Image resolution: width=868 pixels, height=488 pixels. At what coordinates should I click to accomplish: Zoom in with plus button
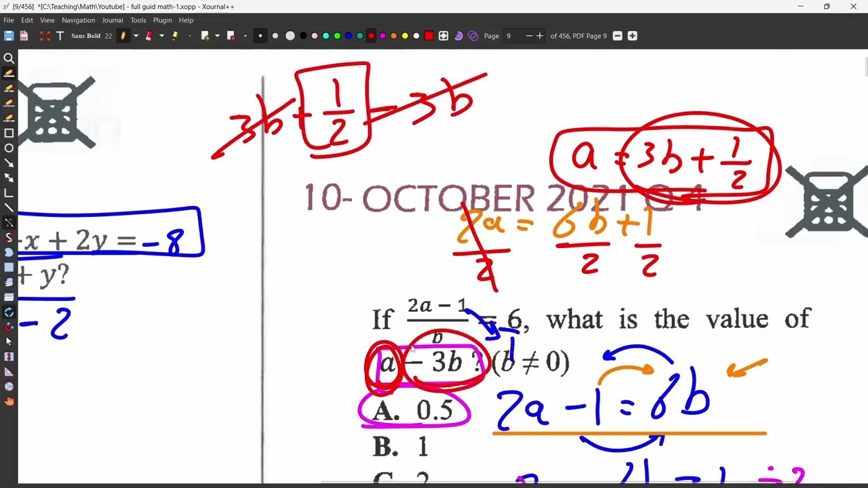[x=632, y=36]
